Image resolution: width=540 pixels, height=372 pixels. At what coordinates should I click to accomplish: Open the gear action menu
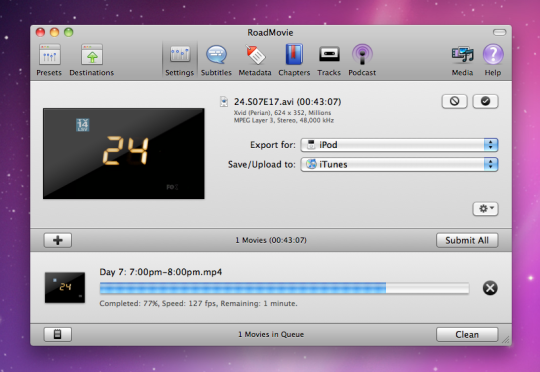[x=486, y=209]
